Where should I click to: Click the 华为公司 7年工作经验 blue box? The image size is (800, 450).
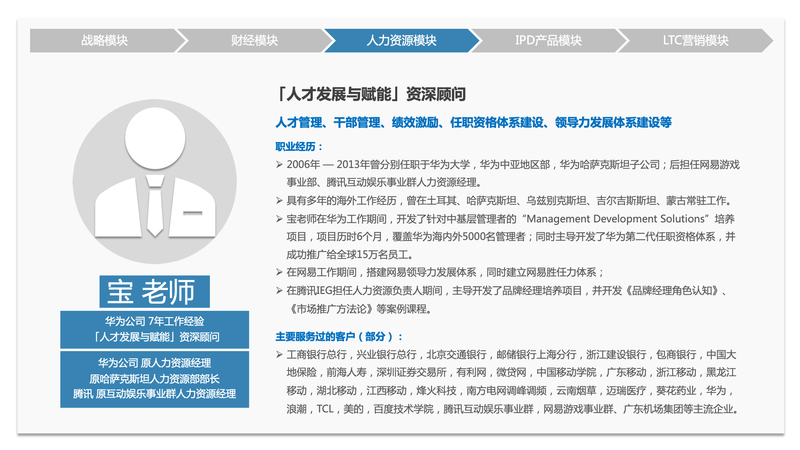(153, 330)
